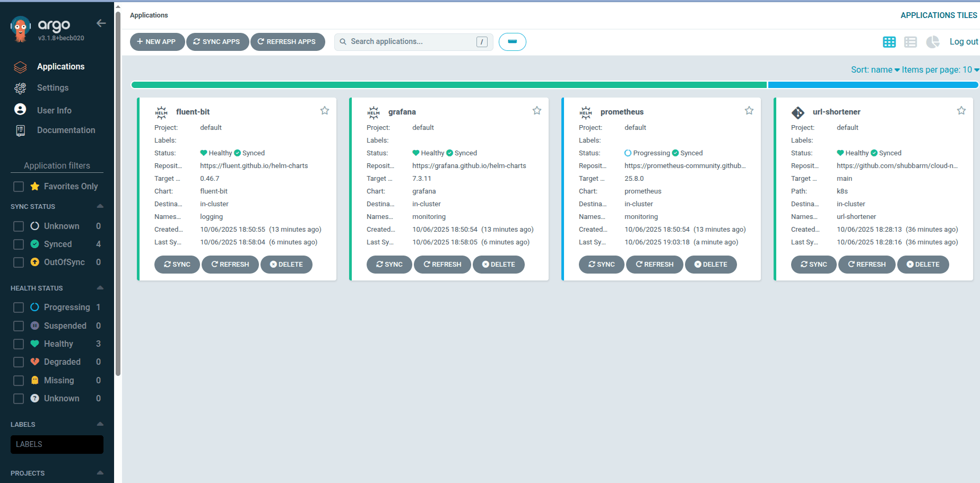This screenshot has width=980, height=483.
Task: Refresh the url-shortener application
Action: [x=867, y=265]
